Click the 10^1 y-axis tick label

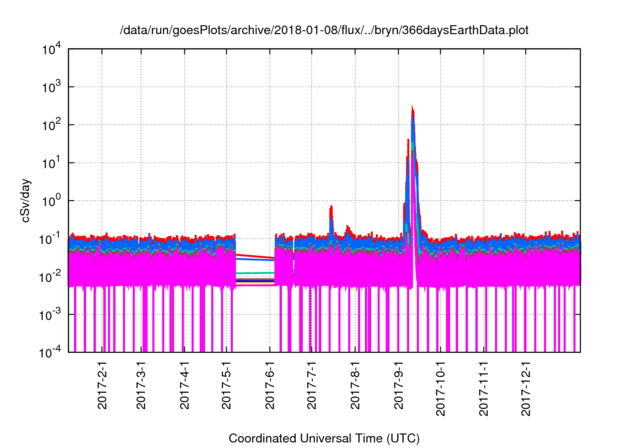click(x=52, y=163)
